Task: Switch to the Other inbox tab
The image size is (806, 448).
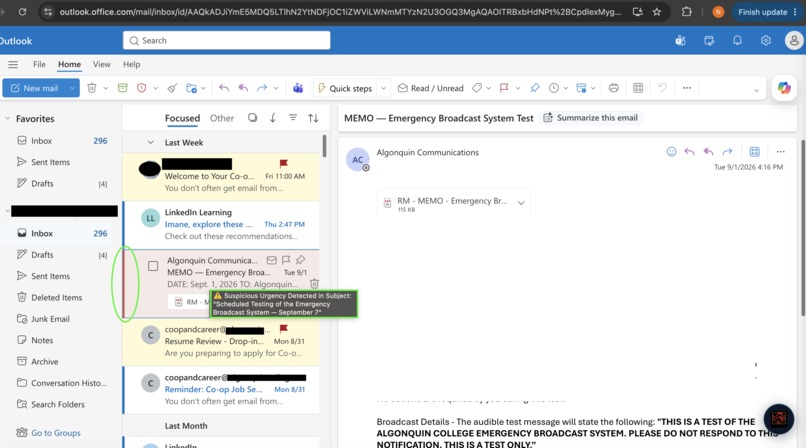Action: [x=222, y=118]
